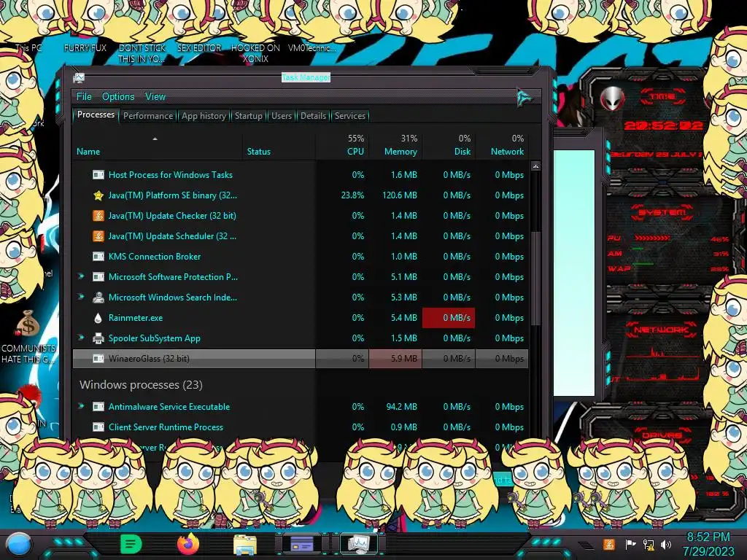747x560 pixels.
Task: Click the KMS Connection Broker process icon
Action: 98,257
